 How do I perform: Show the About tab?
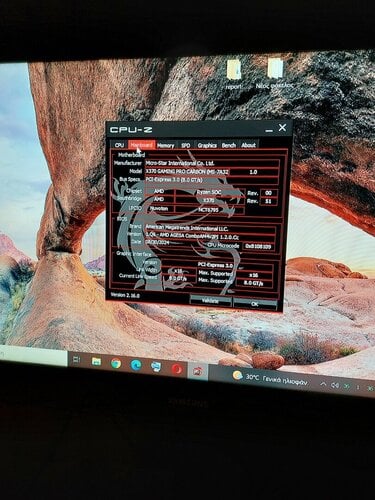pyautogui.click(x=248, y=145)
